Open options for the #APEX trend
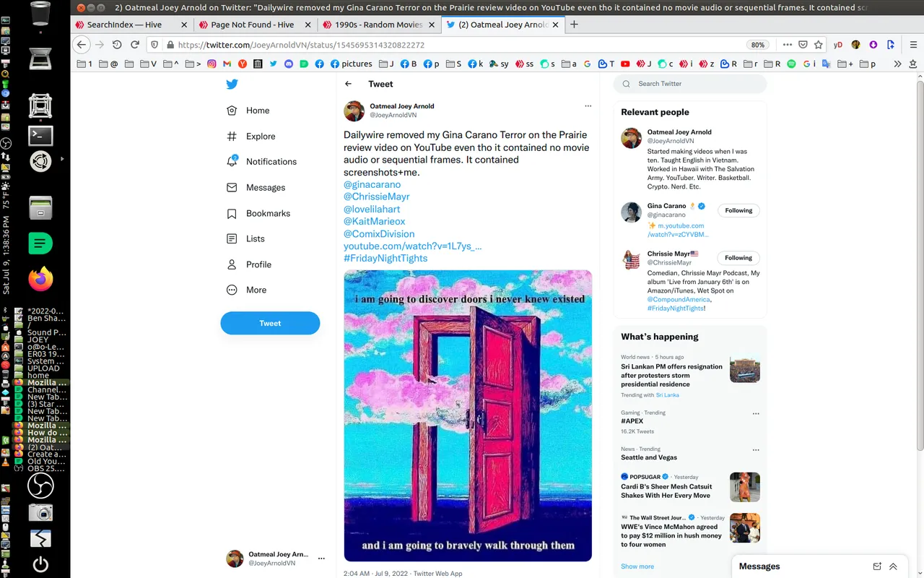Image resolution: width=924 pixels, height=578 pixels. [x=756, y=414]
